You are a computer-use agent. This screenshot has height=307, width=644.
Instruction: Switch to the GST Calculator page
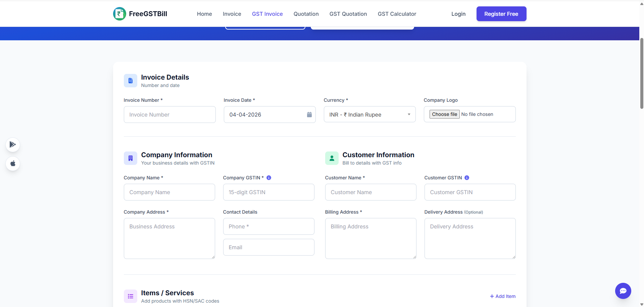(x=397, y=14)
